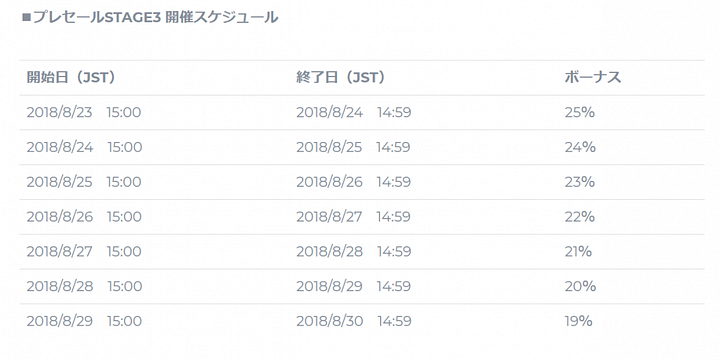Click end date 2018/8/26 14:59
Image resolution: width=720 pixels, height=360 pixels.
click(x=354, y=182)
